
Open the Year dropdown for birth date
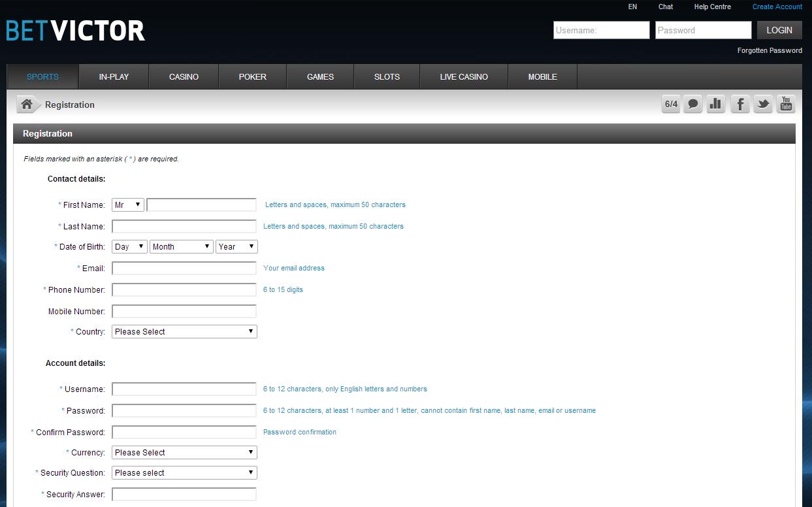pos(236,247)
